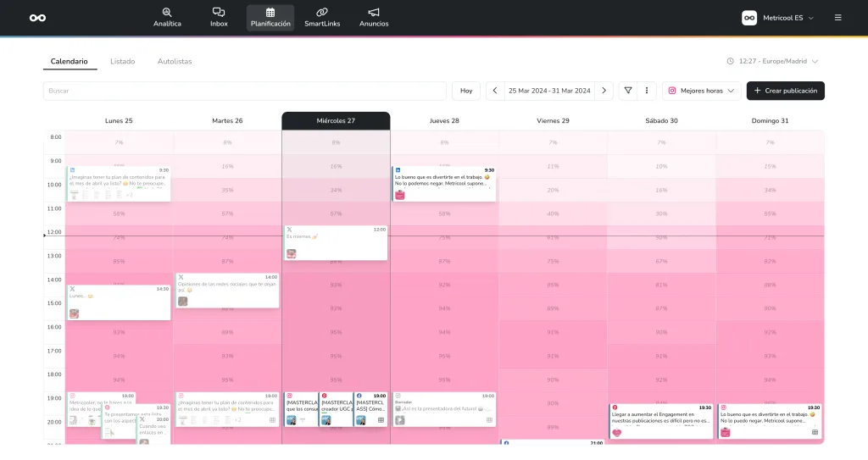Go to next week arrow

click(x=604, y=91)
